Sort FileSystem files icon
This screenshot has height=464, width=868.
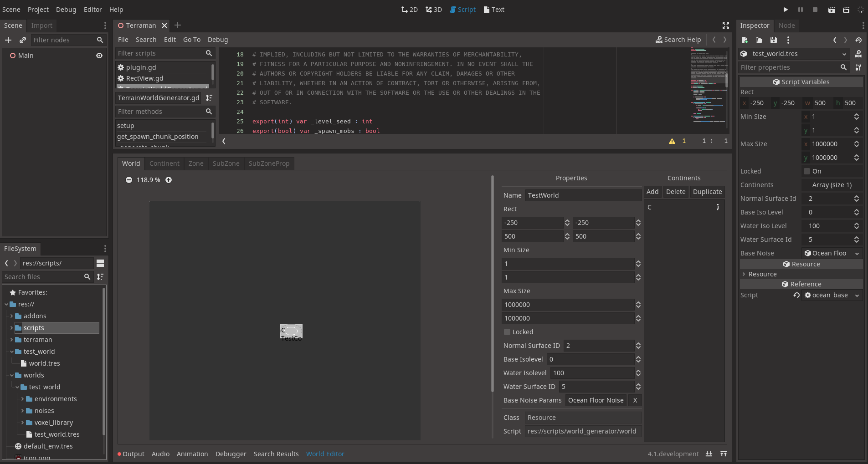(100, 277)
